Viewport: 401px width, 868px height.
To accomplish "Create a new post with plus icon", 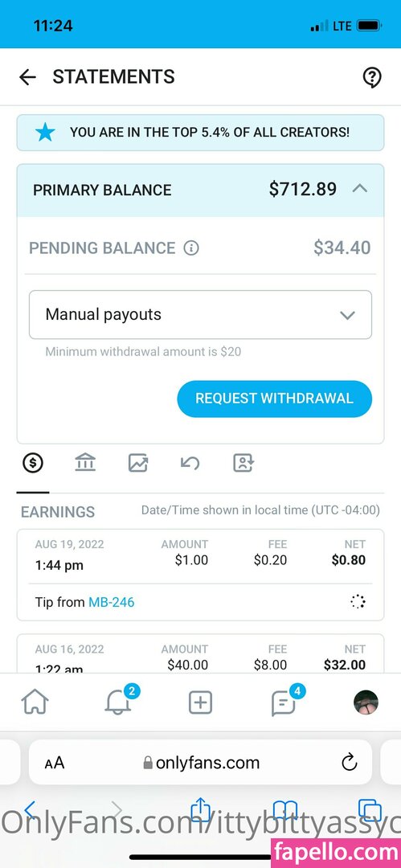I will point(201,703).
